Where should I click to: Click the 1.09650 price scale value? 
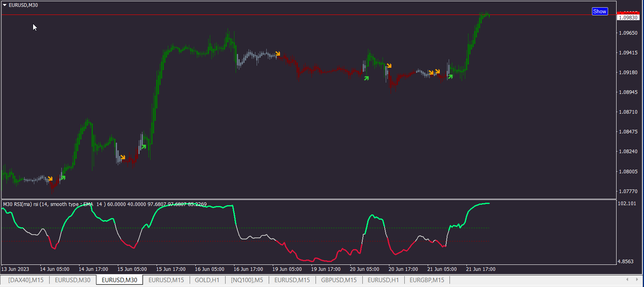coord(628,33)
